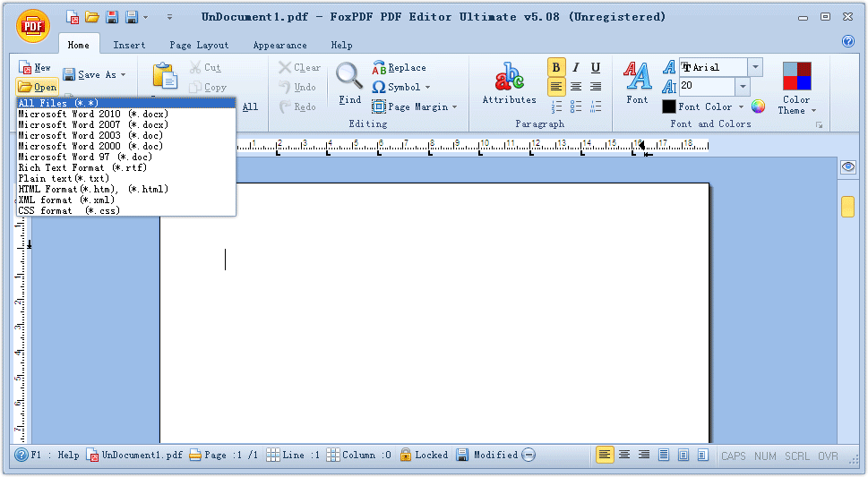The height and width of the screenshot is (477, 868).
Task: Toggle Underline formatting
Action: 596,67
